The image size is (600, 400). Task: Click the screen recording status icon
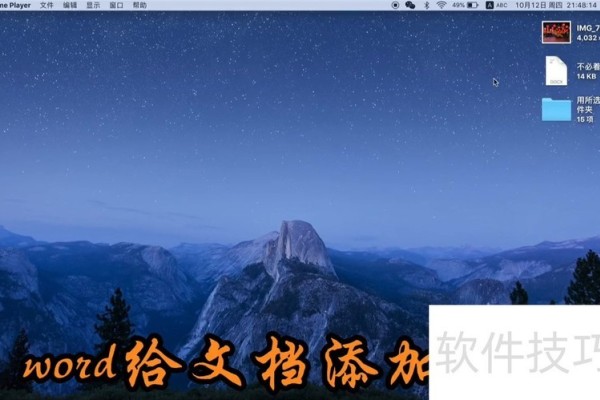pyautogui.click(x=395, y=5)
